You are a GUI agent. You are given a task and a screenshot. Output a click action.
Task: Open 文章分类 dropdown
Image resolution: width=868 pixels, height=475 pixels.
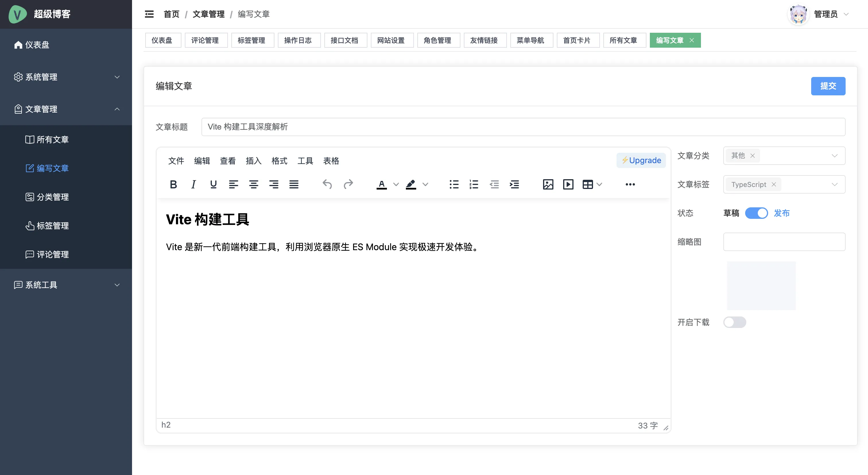(784, 156)
